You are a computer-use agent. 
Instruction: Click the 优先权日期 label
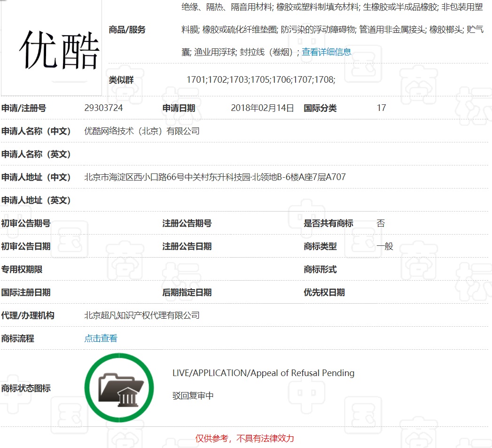coord(324,292)
